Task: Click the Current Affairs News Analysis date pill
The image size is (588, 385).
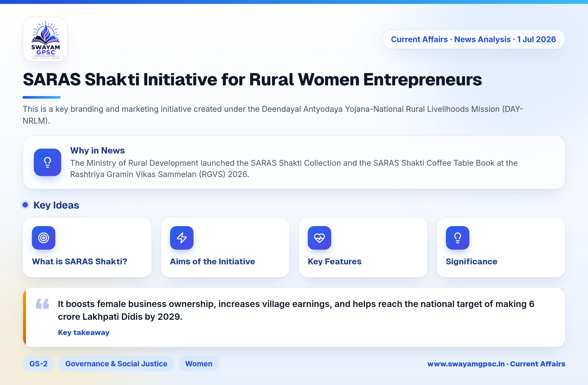Action: [473, 39]
